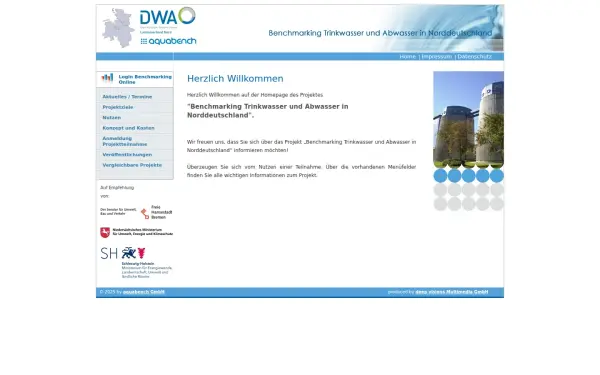Click the paragraph starting 'Wir freuen uns'

pos(301,146)
